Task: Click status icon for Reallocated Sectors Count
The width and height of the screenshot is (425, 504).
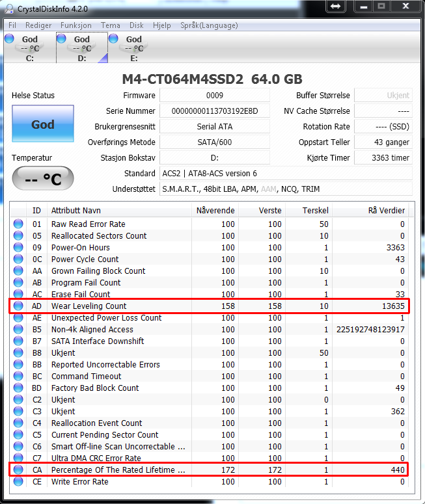Action: 18,235
